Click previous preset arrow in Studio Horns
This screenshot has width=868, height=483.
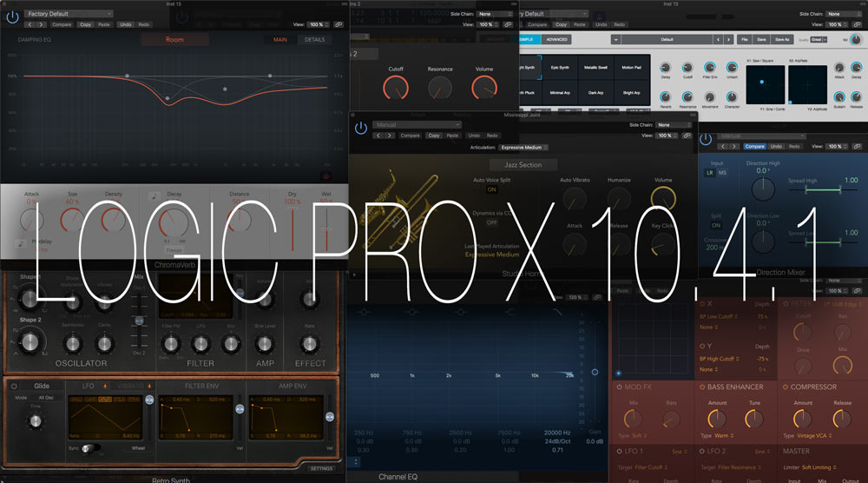pyautogui.click(x=378, y=136)
